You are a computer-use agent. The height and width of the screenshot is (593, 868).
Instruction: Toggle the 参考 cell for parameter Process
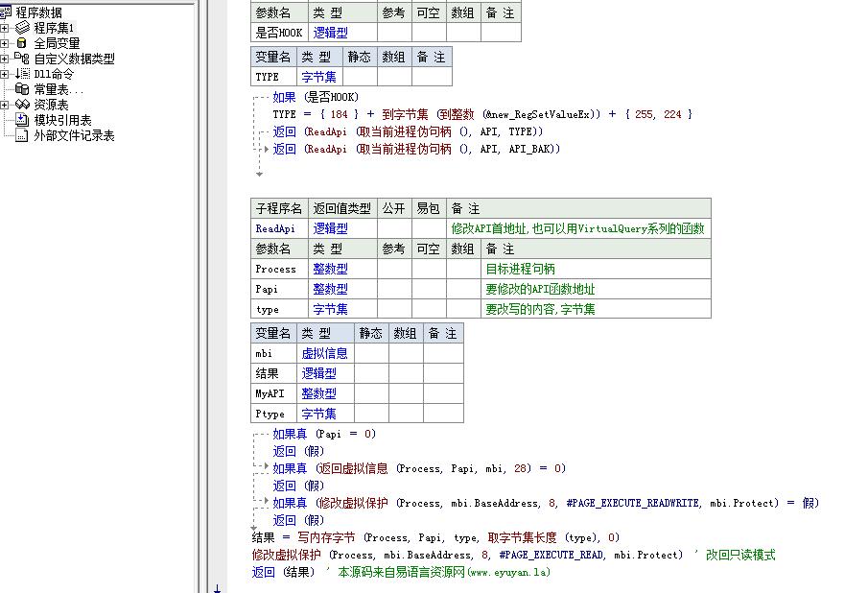[394, 269]
